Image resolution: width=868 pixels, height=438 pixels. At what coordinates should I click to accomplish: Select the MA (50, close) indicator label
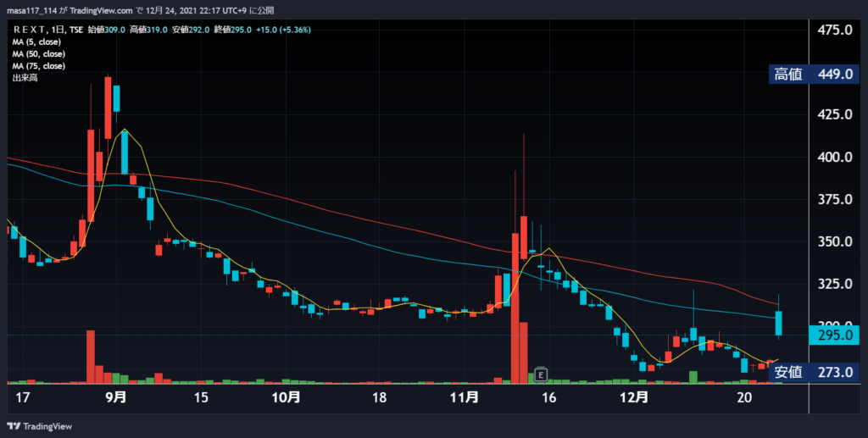click(39, 54)
